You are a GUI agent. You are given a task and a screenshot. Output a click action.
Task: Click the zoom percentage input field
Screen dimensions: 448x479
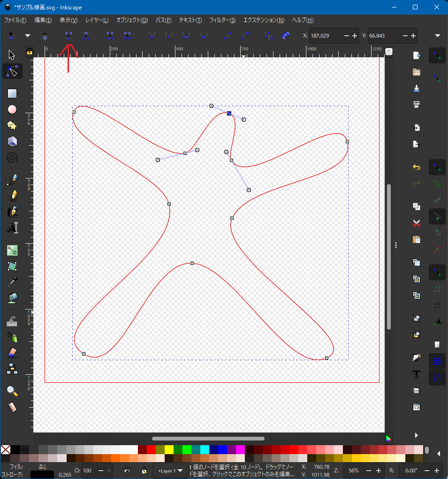[x=354, y=470]
